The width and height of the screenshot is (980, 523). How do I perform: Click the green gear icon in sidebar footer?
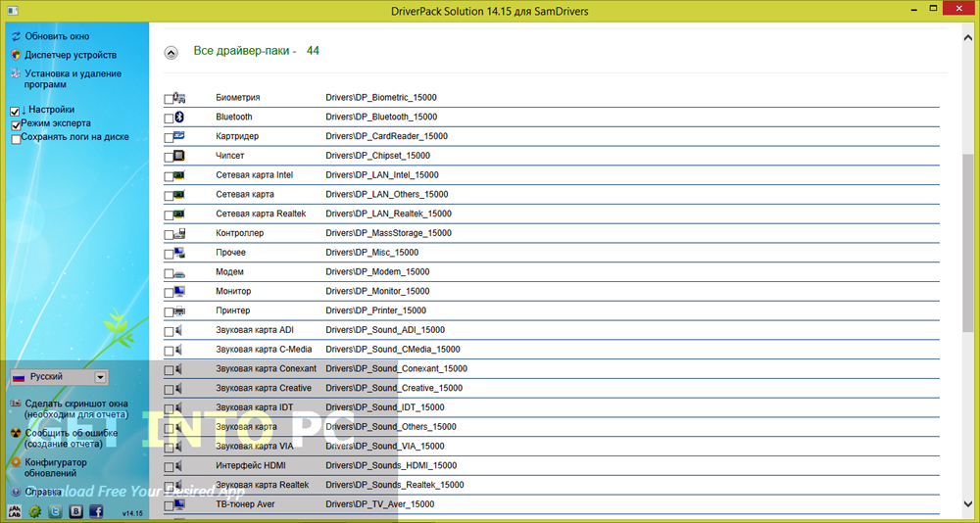coord(35,511)
